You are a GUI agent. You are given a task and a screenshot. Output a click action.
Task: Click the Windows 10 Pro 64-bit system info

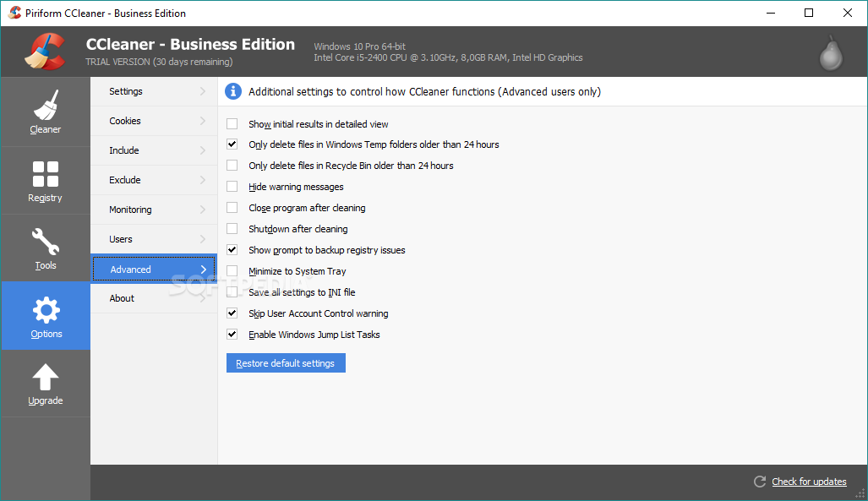point(360,46)
